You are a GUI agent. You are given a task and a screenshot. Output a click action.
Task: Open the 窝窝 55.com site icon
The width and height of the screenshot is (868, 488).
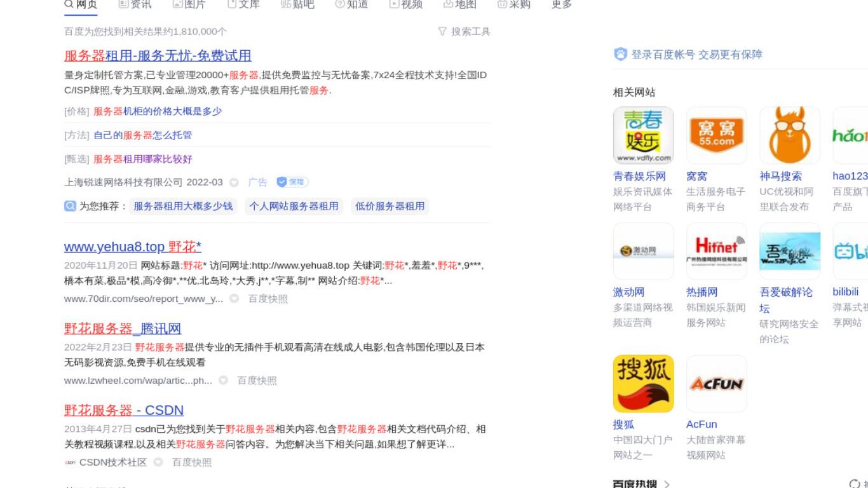716,135
